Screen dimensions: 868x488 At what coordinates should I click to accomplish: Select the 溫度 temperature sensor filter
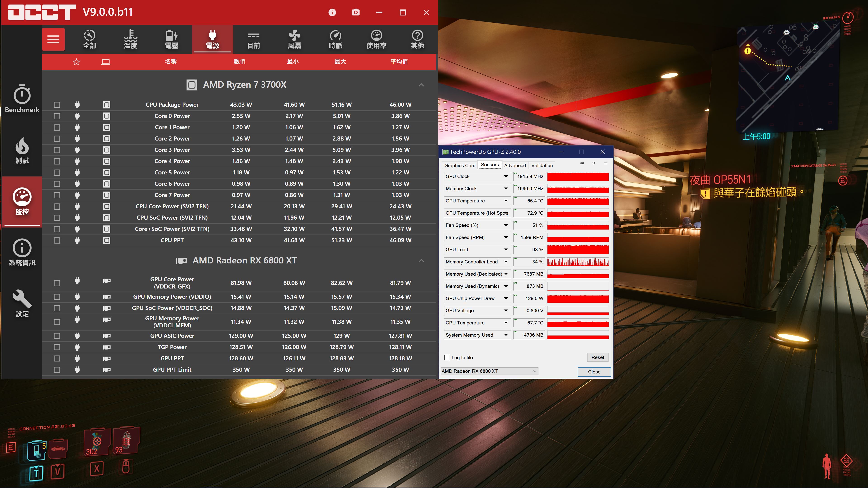click(130, 39)
